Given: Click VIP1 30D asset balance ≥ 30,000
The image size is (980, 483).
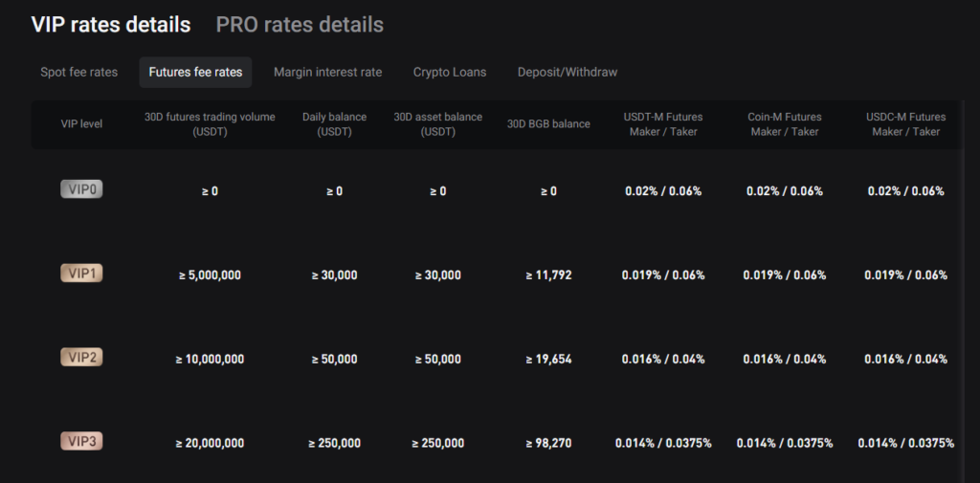Looking at the screenshot, I should [x=437, y=274].
